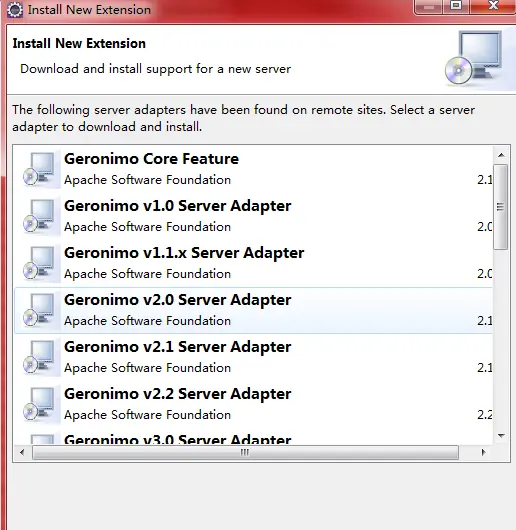
Task: Click the vertical scrollbar thumb
Action: coord(500,207)
